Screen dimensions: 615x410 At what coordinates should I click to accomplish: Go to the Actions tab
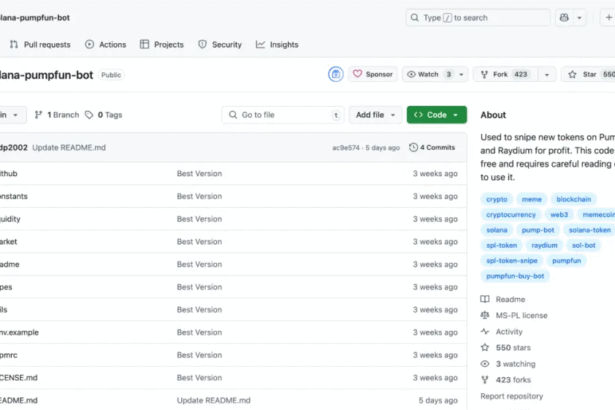point(105,45)
